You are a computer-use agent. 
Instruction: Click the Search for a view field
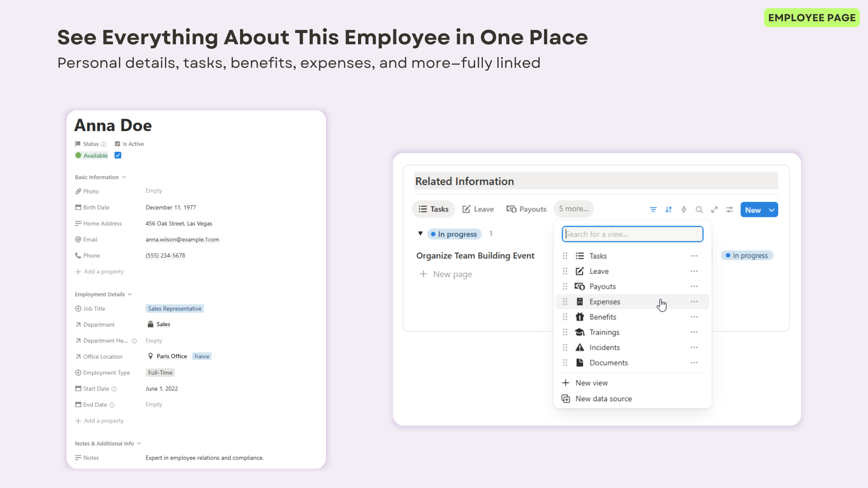click(x=632, y=234)
